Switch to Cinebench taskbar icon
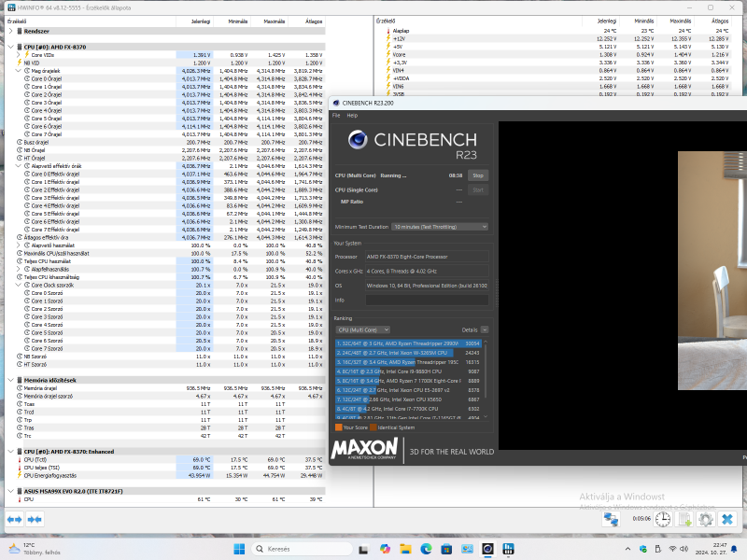 click(x=487, y=549)
